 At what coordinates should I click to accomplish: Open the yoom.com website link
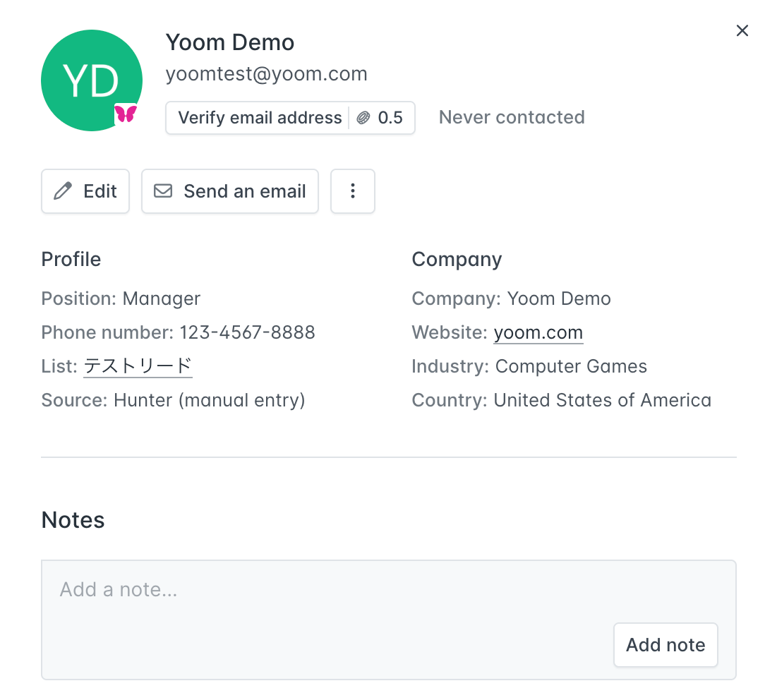pos(538,332)
